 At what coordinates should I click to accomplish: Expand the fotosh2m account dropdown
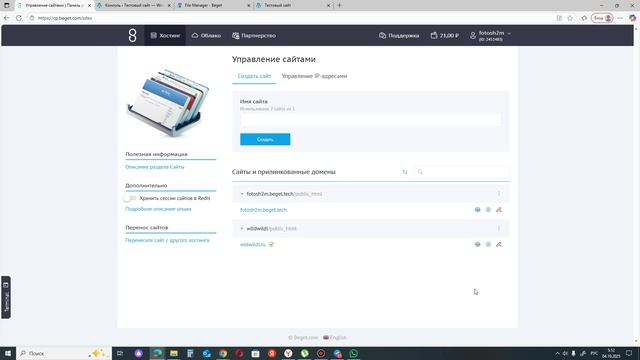click(490, 36)
